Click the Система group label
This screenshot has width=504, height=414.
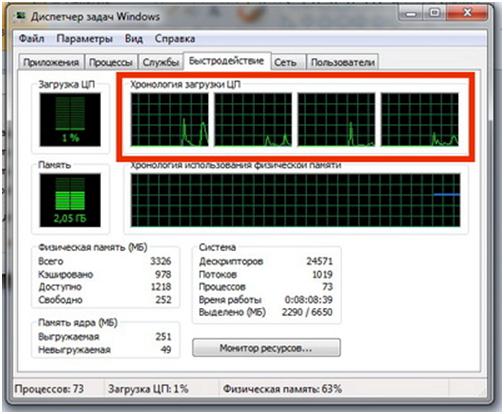pyautogui.click(x=217, y=247)
